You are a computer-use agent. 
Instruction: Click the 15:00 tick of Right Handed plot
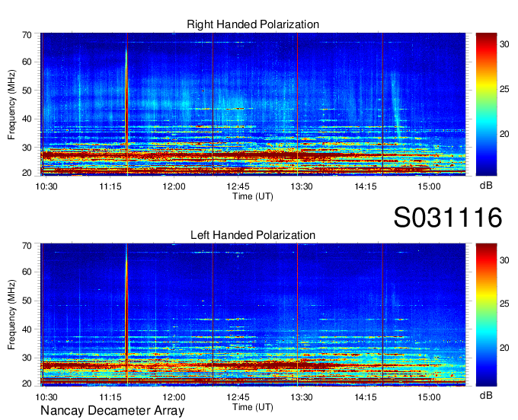429,186
